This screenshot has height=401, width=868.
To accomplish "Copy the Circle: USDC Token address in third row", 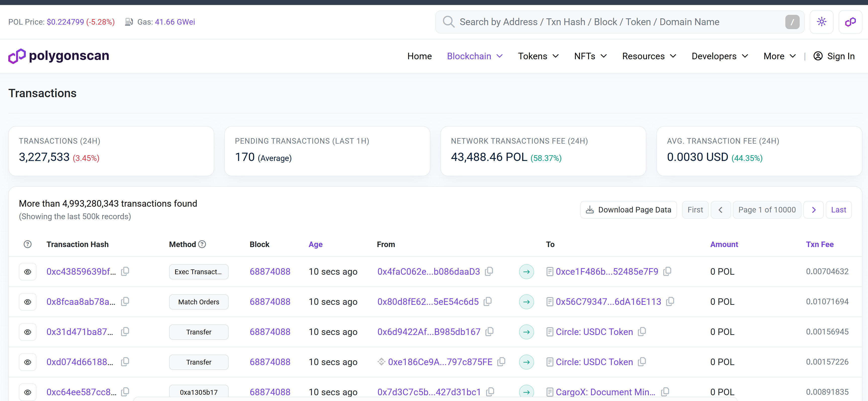I will tap(642, 331).
